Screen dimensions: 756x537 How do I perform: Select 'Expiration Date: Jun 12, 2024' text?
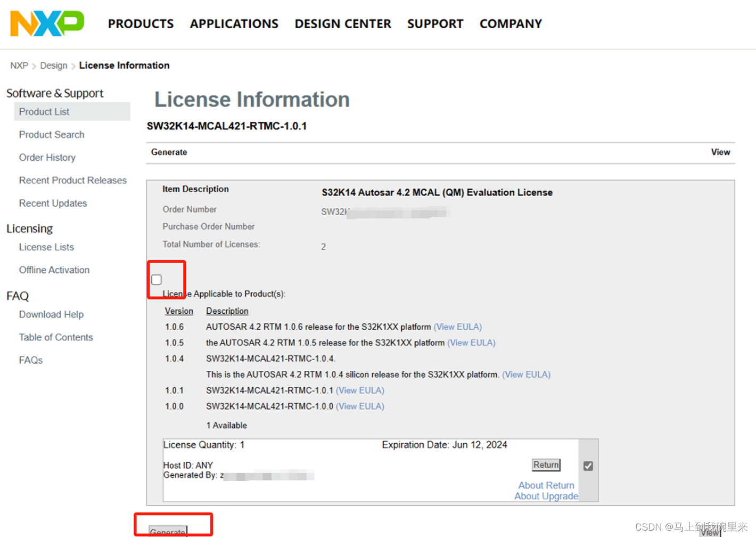[x=445, y=445]
